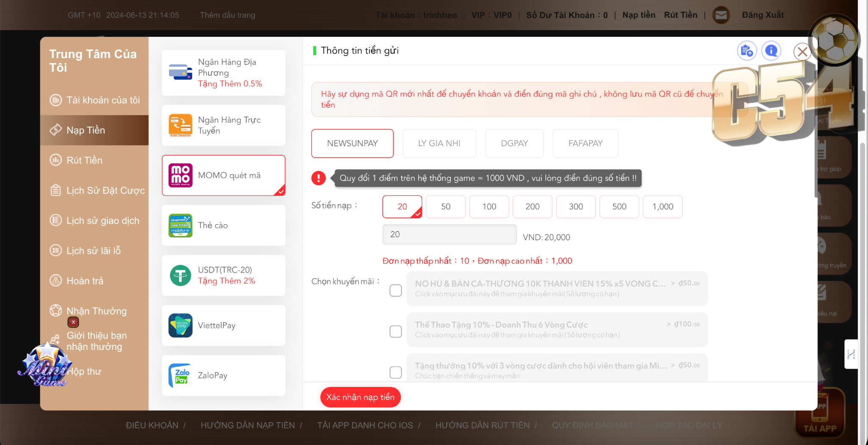Image resolution: width=868 pixels, height=445 pixels.
Task: Click NỔ HŨ & BẮN CÁ promotion row
Action: click(x=557, y=289)
